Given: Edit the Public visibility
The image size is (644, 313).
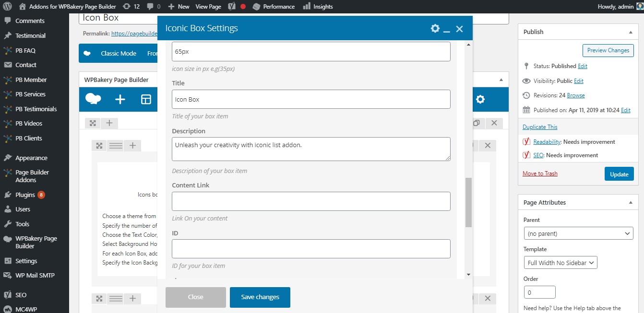Looking at the screenshot, I should click(579, 81).
